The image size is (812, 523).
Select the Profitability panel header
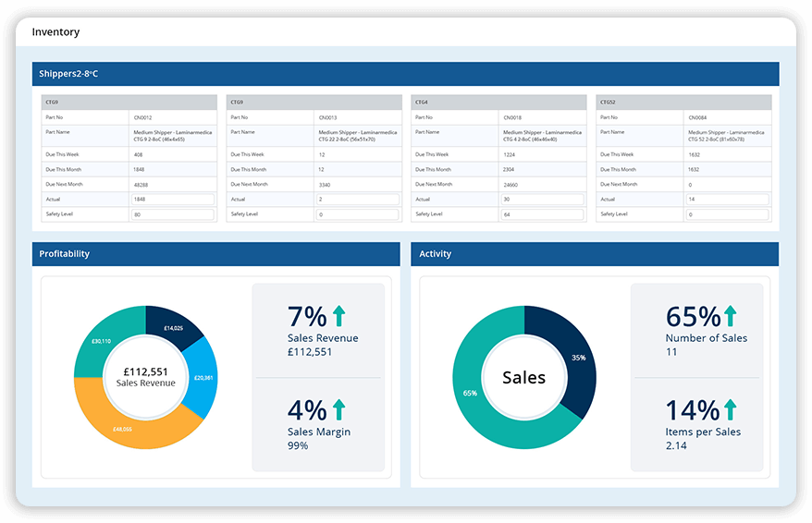click(215, 254)
